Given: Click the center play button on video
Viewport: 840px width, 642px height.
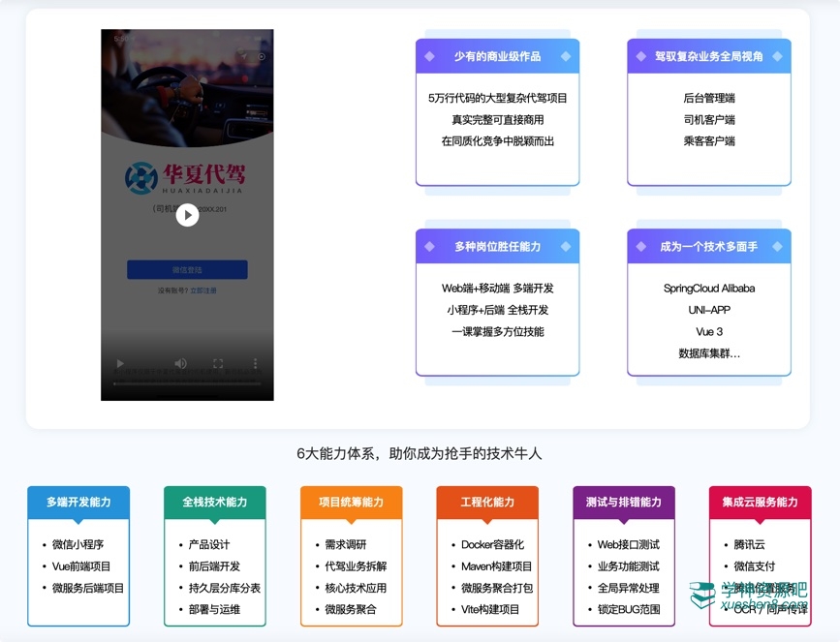Looking at the screenshot, I should point(187,215).
